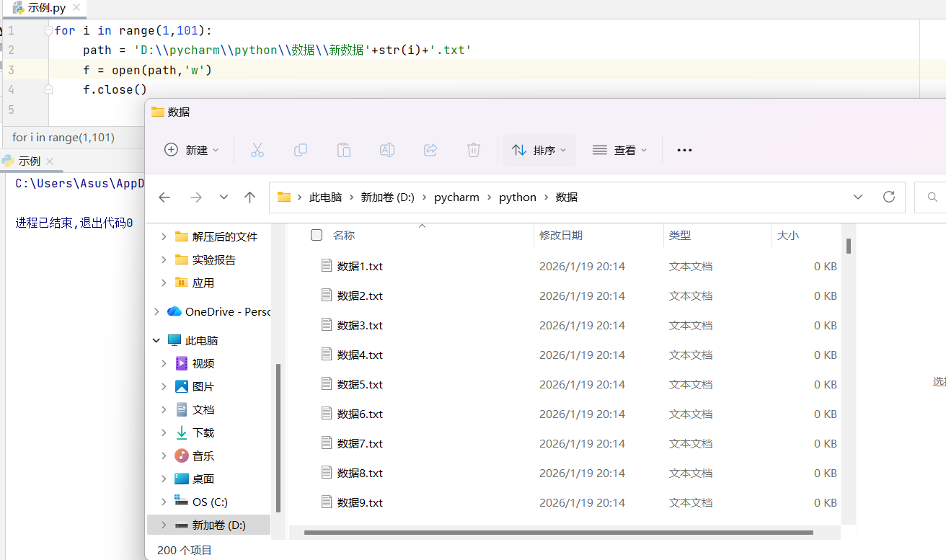The width and height of the screenshot is (946, 560).
Task: Navigate to python via the breadcrumb link
Action: [x=518, y=197]
